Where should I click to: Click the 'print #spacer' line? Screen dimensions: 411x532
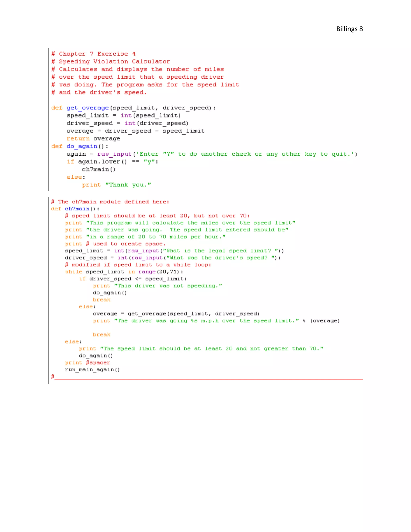pyautogui.click(x=87, y=362)
